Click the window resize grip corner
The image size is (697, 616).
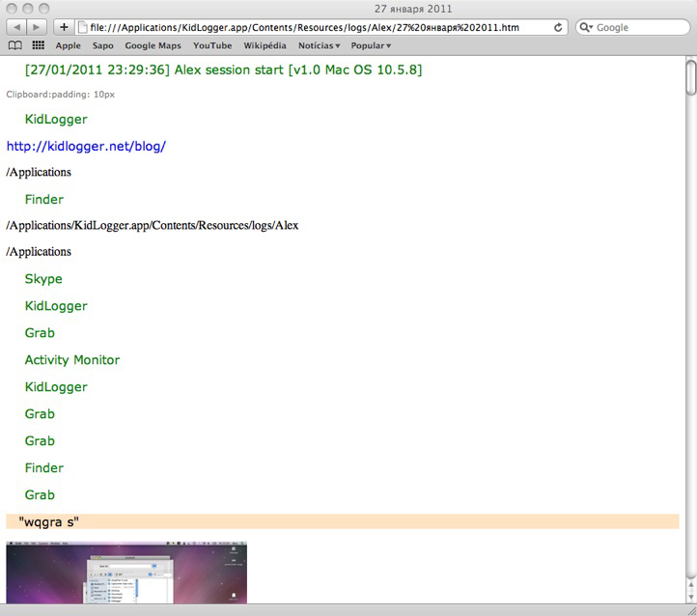691,610
